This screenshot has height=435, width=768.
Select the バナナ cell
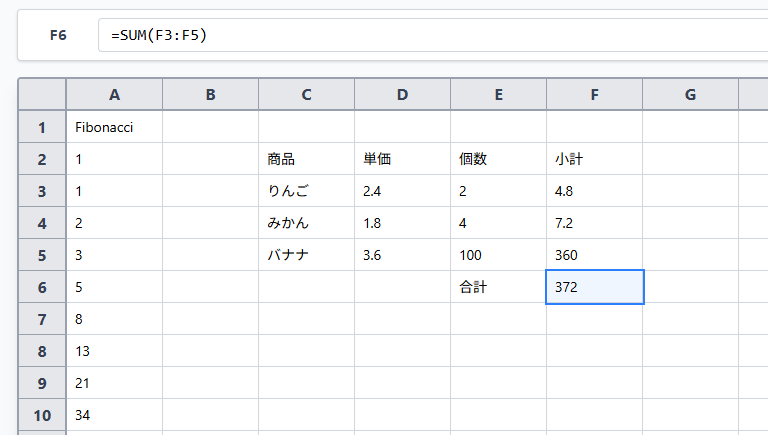tap(306, 255)
